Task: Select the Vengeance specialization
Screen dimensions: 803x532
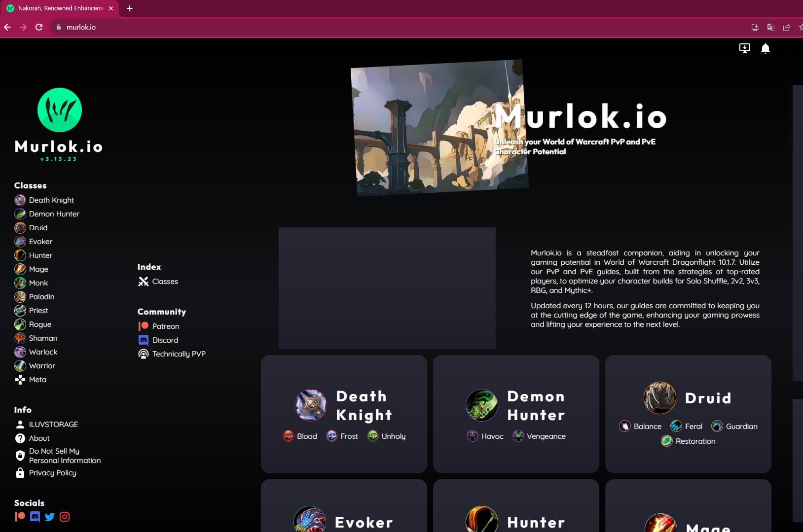Action: [539, 436]
